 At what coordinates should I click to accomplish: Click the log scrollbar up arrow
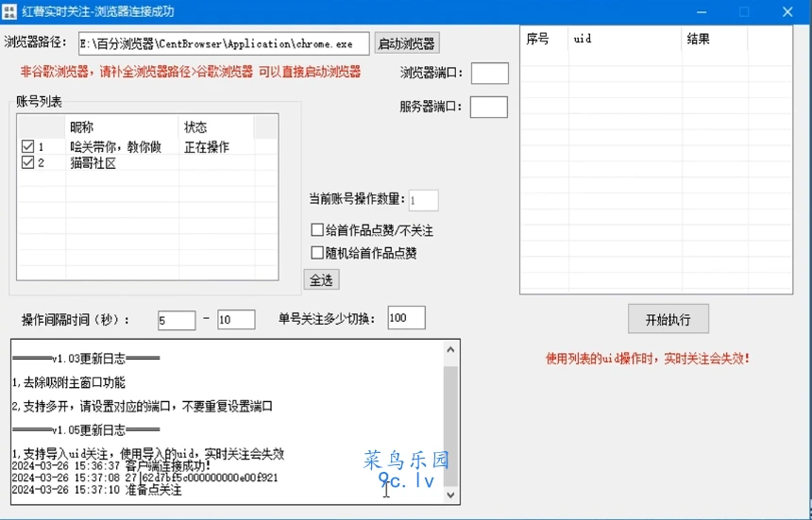450,349
